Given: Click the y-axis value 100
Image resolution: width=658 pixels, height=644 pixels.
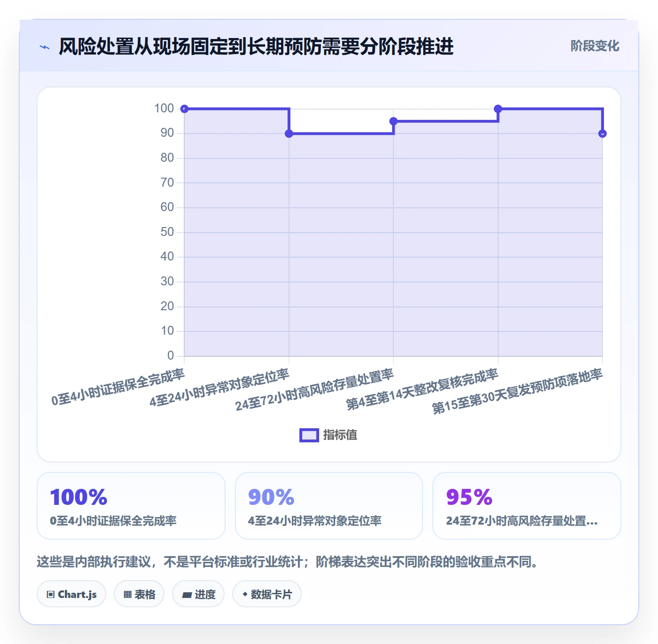Looking at the screenshot, I should pyautogui.click(x=164, y=108).
